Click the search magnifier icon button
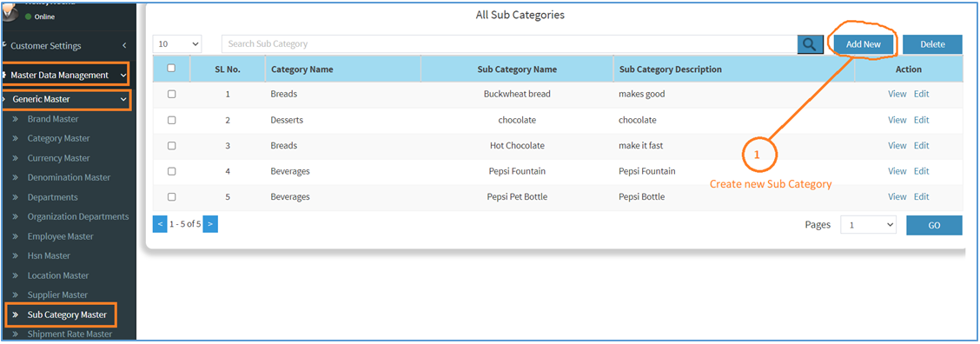 click(x=810, y=44)
